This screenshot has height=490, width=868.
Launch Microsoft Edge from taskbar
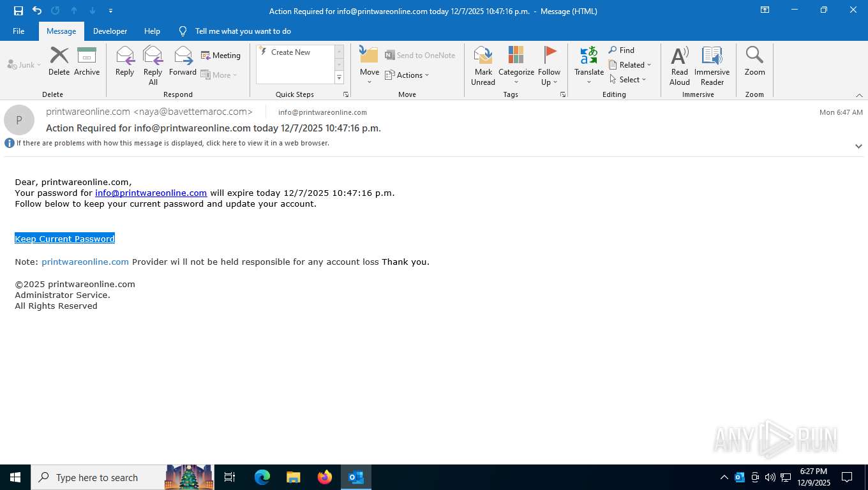262,477
